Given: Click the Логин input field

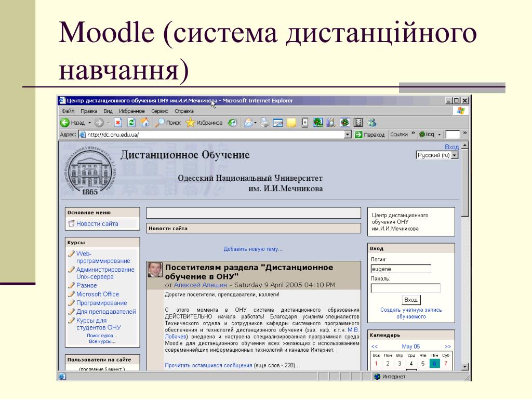Looking at the screenshot, I should point(401,269).
